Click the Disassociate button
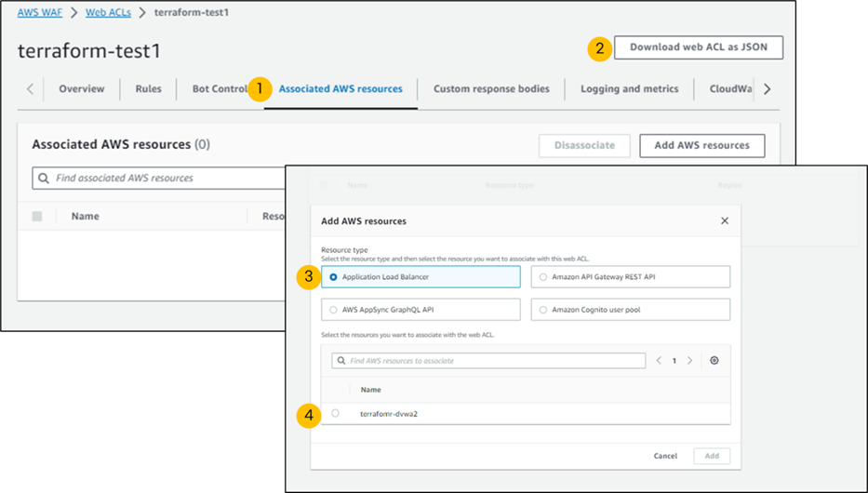868x493 pixels. click(584, 145)
